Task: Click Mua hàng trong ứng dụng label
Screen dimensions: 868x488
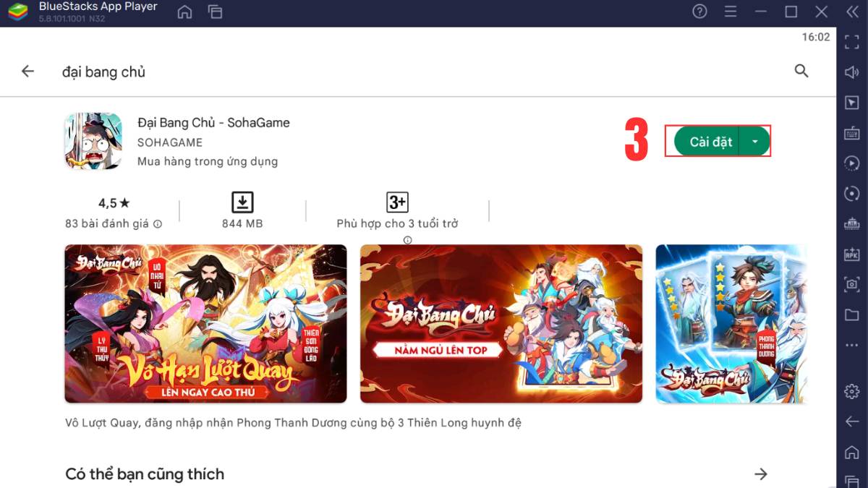Action: pos(208,161)
